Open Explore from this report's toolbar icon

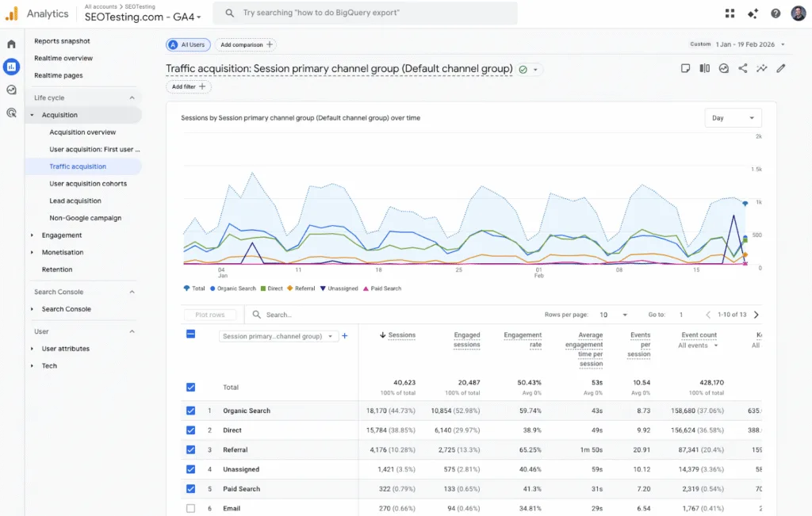[762, 68]
